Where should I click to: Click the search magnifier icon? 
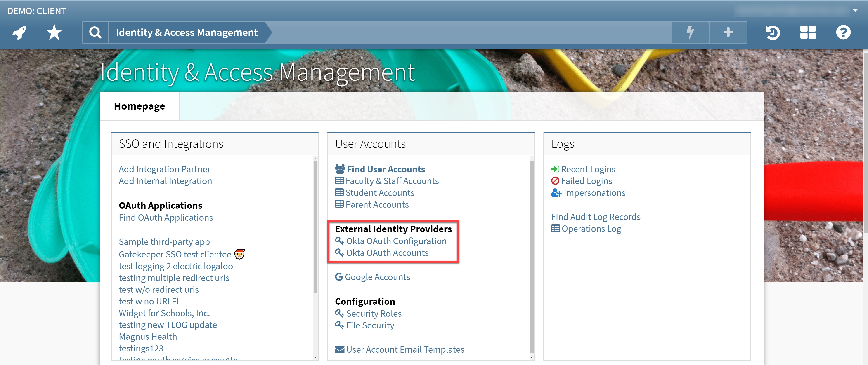pos(95,32)
